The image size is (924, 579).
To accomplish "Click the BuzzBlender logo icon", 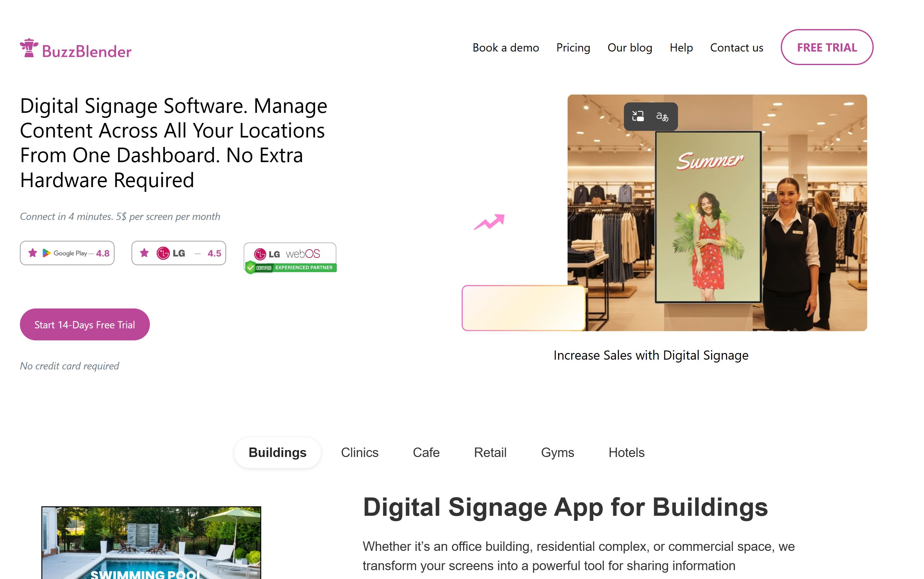I will (x=29, y=48).
